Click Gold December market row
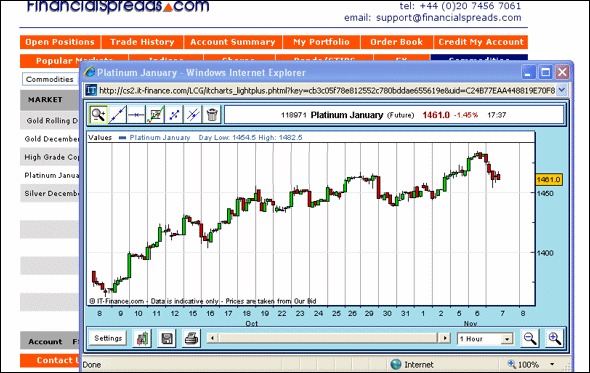Image resolution: width=590 pixels, height=373 pixels. 50,139
